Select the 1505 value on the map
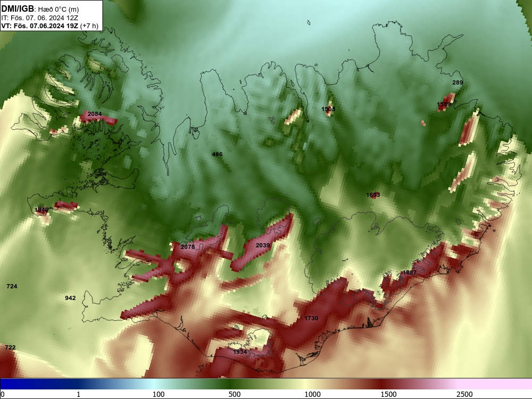Viewport: 532px width, 399px height. point(328,109)
